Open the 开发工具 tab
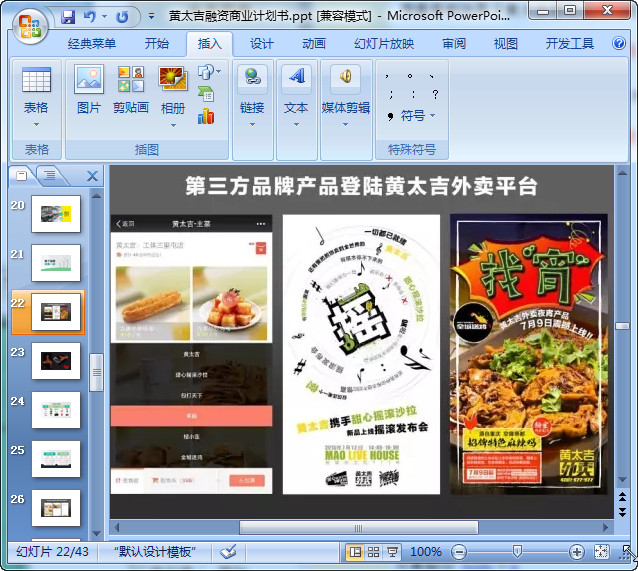The image size is (638, 571). (x=570, y=43)
